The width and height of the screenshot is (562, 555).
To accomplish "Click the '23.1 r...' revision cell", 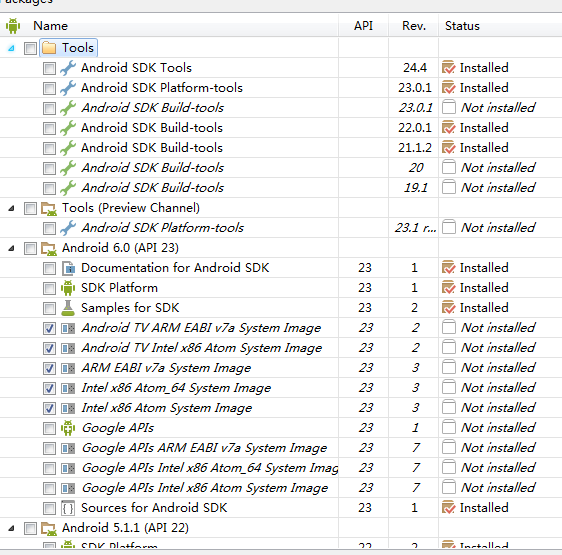I will pyautogui.click(x=415, y=228).
